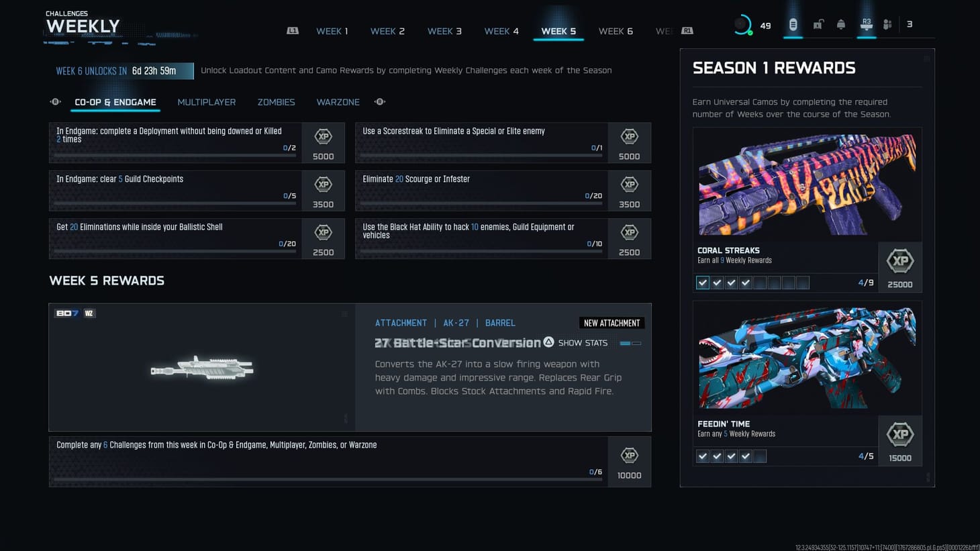
Task: Click the New Attachment label
Action: [611, 323]
